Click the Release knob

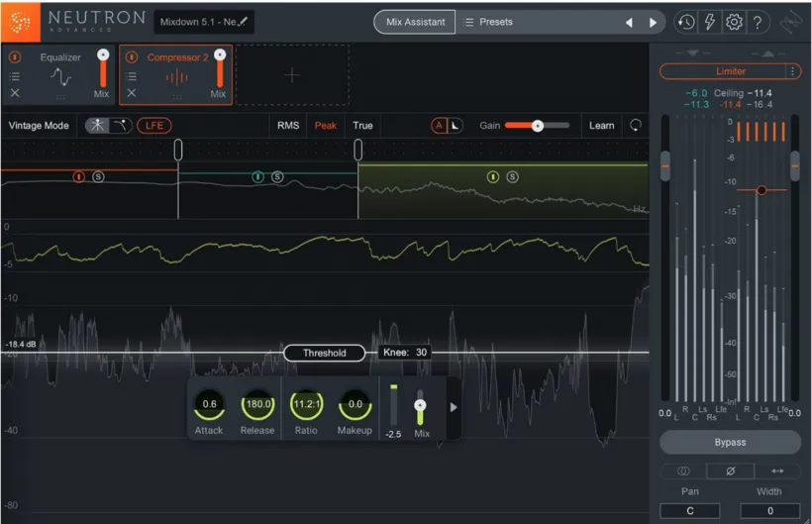[257, 404]
